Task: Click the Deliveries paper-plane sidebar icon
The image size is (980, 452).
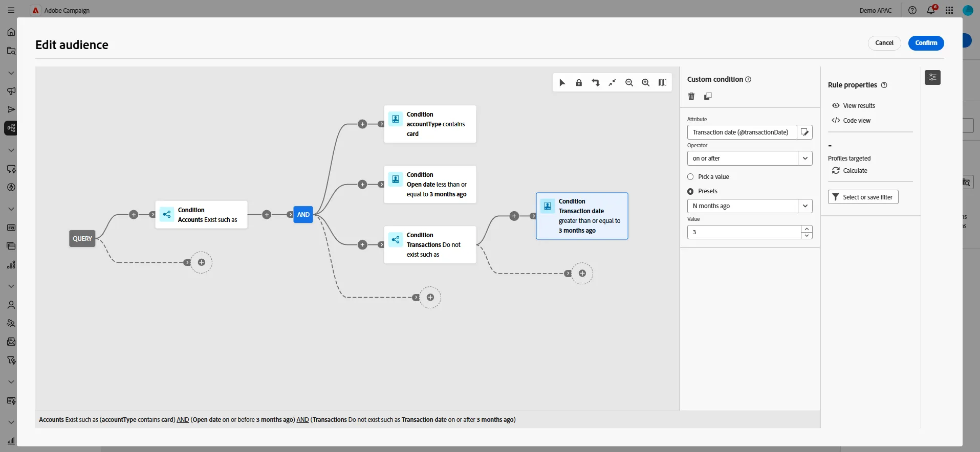Action: 11,109
